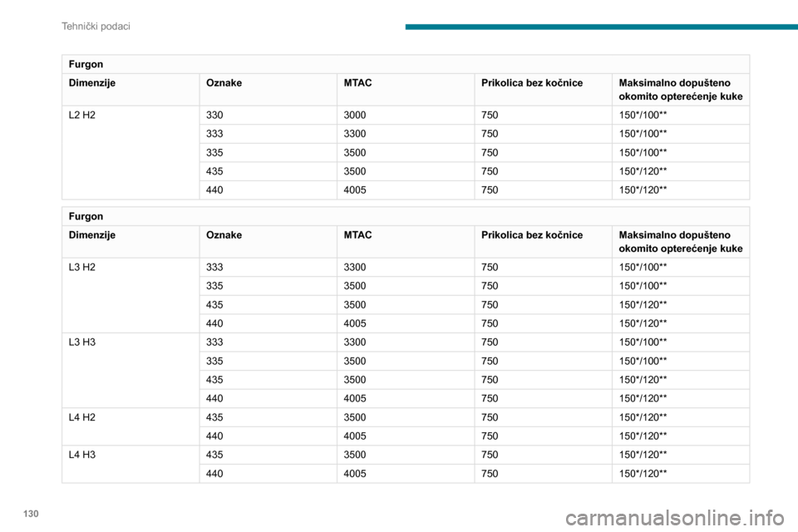Click MTAC '3300' in L3 H2 group
Viewport: 798px width, 532px height.
[355, 268]
